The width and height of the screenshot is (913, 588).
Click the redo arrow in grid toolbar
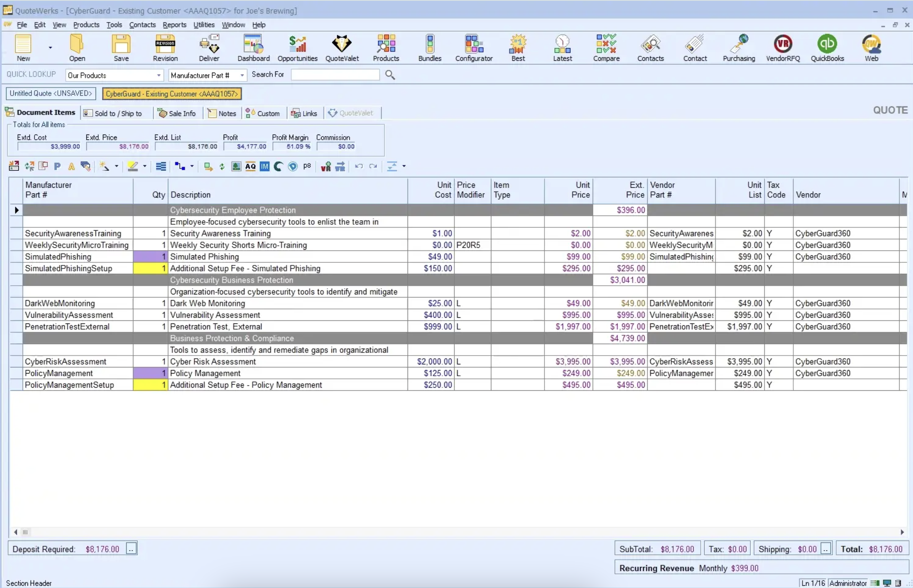click(373, 166)
